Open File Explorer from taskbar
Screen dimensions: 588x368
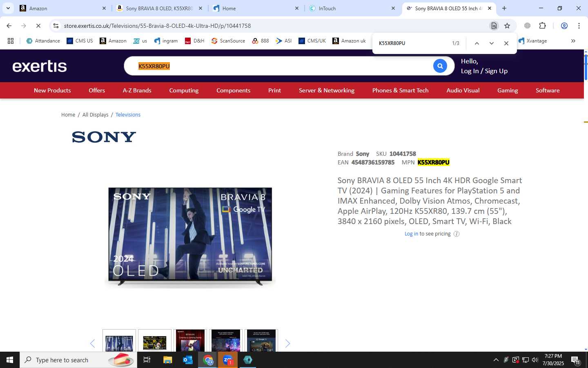tap(167, 360)
